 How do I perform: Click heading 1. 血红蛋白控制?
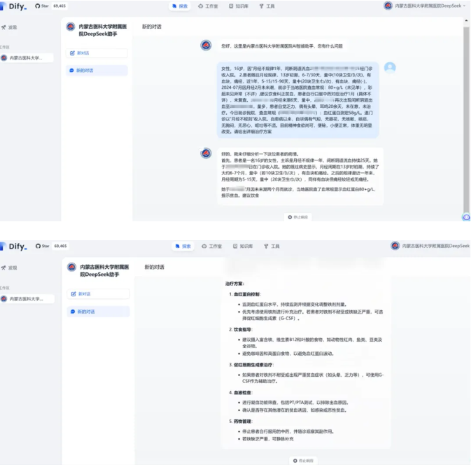pyautogui.click(x=245, y=294)
